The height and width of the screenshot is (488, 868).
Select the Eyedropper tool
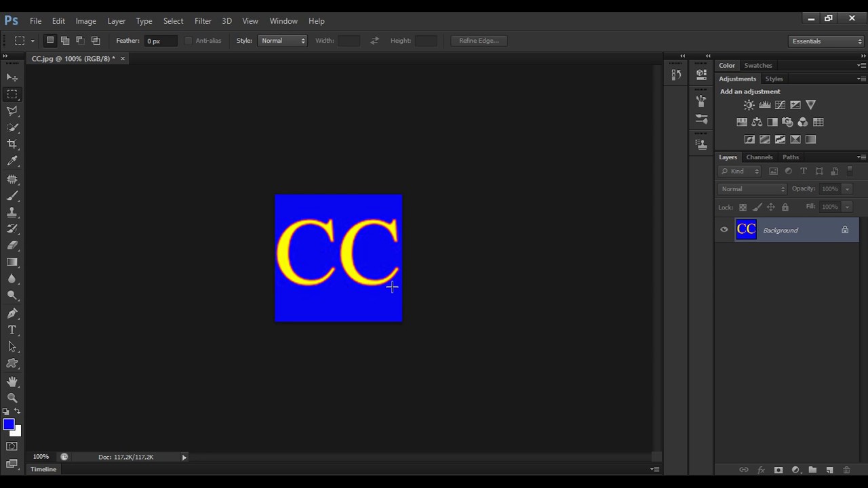pos(12,161)
